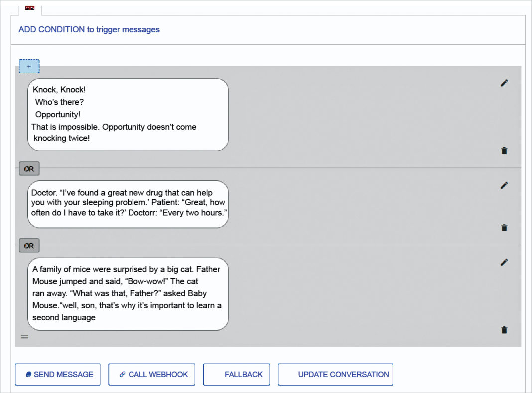
Task: Toggle the second OR condition badge
Action: pos(28,245)
